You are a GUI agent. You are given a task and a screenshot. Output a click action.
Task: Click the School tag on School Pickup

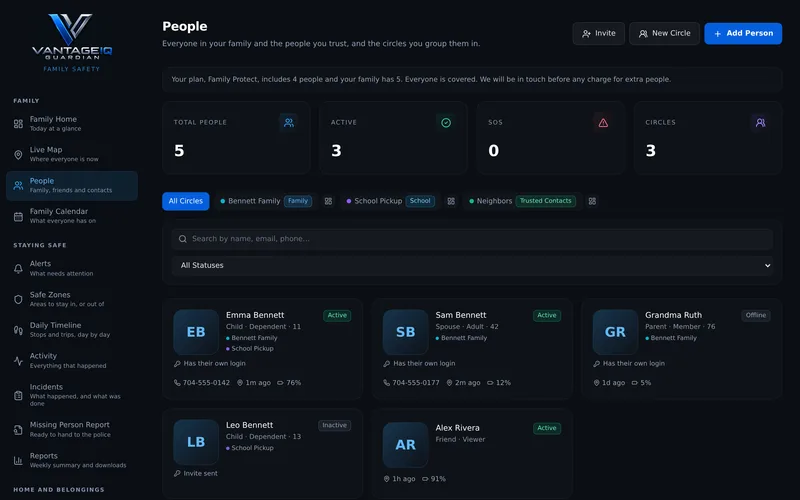pyautogui.click(x=420, y=201)
